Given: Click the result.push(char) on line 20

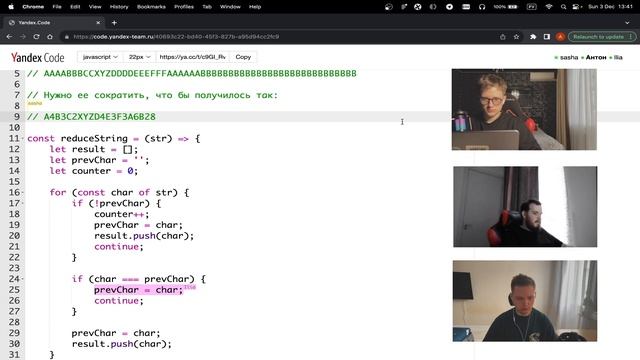Looking at the screenshot, I should point(144,236).
